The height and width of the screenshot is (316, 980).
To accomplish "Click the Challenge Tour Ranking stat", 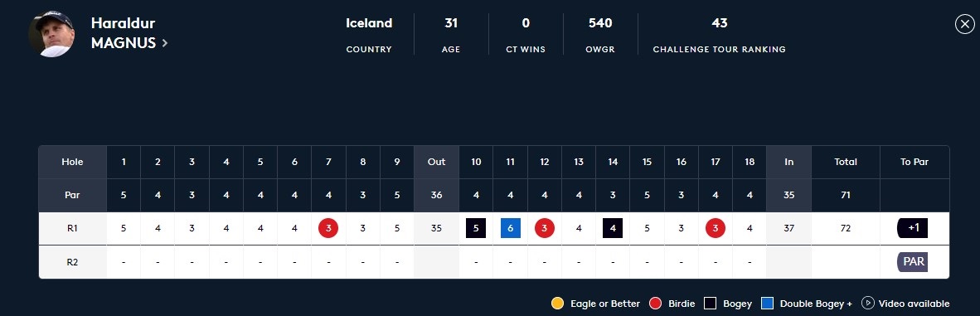I will 720,34.
